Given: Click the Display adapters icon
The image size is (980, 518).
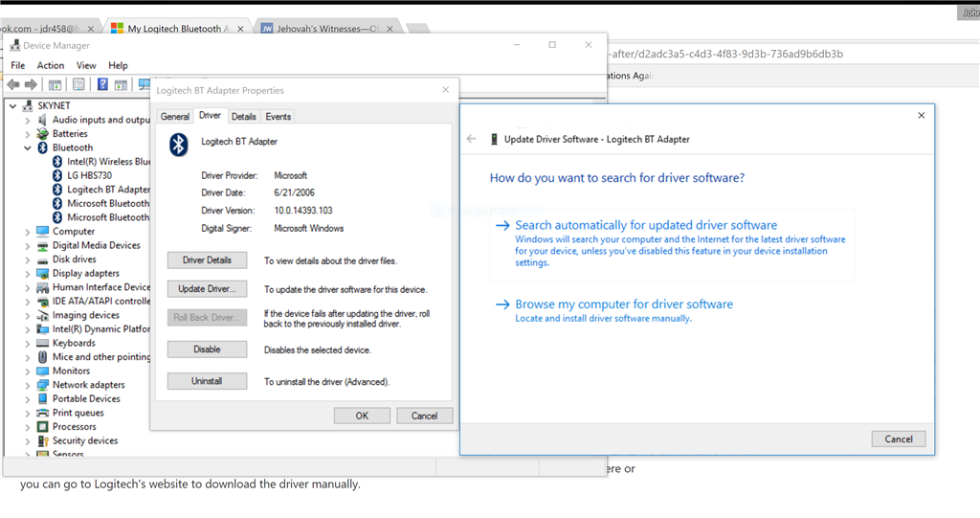Looking at the screenshot, I should click(42, 274).
